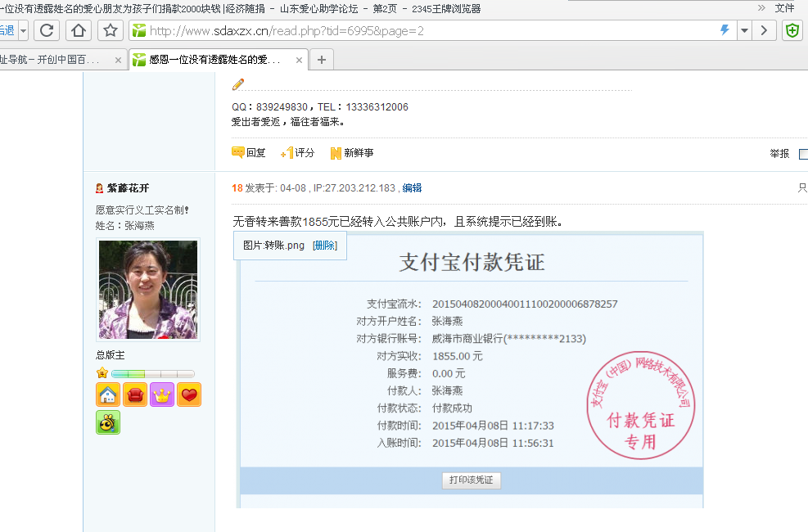The image size is (808, 532).
Task: Expand the back button history dropdown
Action: [23, 31]
